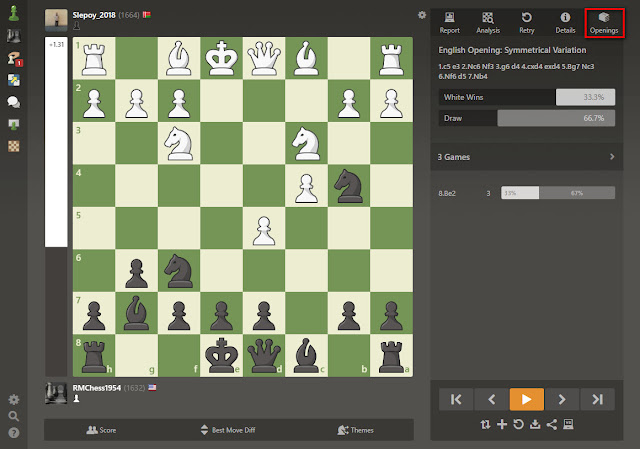Skip to the last move

(x=598, y=399)
